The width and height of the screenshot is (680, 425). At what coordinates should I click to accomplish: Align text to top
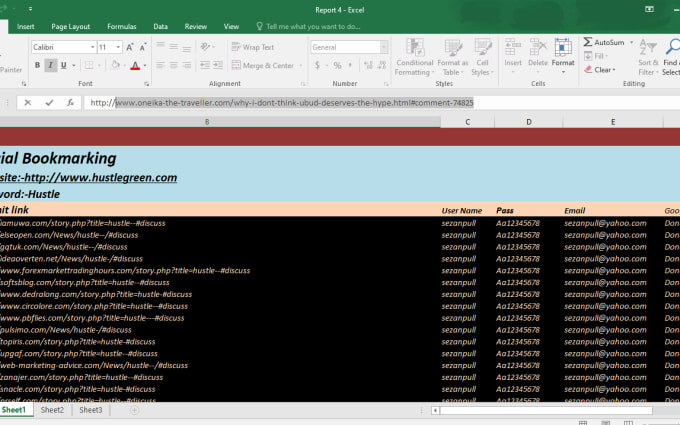160,47
